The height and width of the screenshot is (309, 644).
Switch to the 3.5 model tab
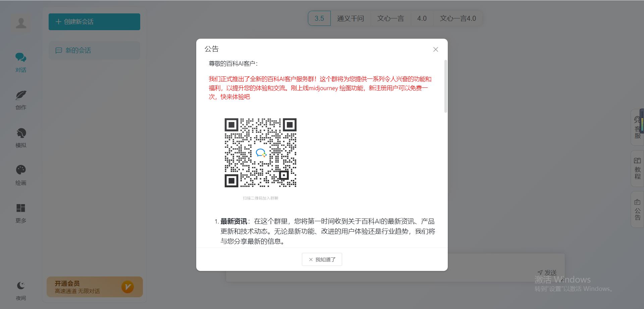click(x=319, y=18)
